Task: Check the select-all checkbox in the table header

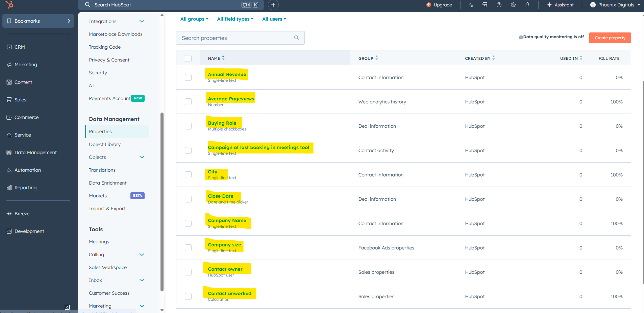Action: [188, 58]
